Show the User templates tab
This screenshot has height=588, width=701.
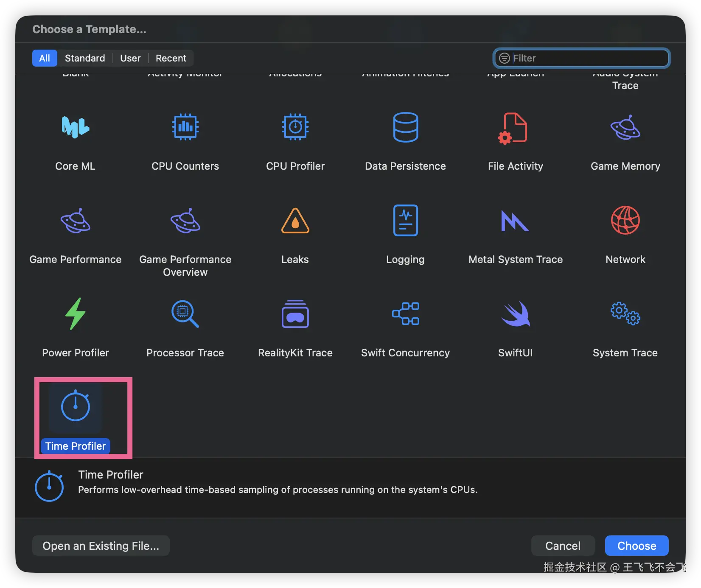(130, 58)
